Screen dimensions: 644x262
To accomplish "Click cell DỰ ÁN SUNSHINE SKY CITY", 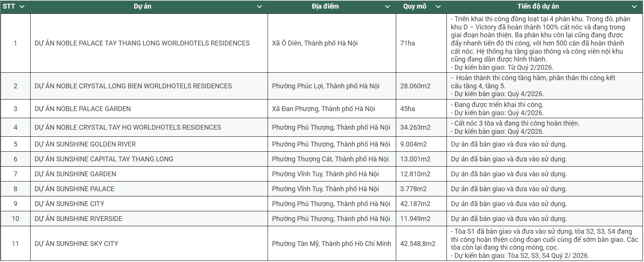I will pos(149,244).
